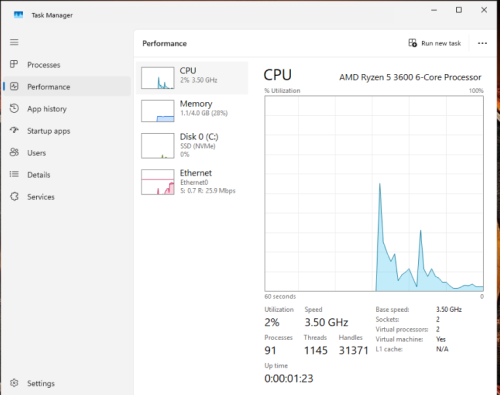Click the 3.50 GHz speed value
The image size is (500, 395).
tap(326, 322)
